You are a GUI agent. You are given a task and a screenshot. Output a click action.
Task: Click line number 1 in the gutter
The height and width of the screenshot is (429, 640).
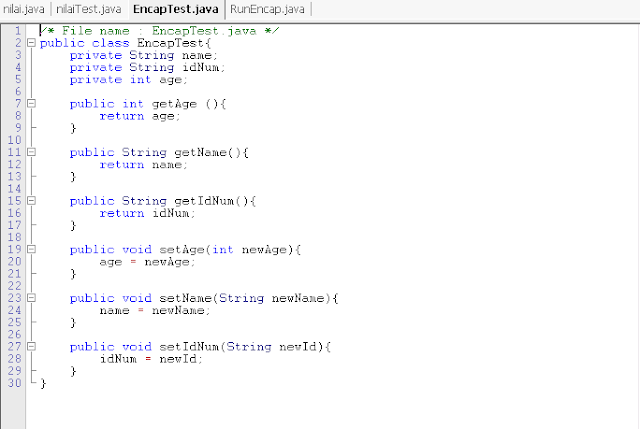[18, 31]
